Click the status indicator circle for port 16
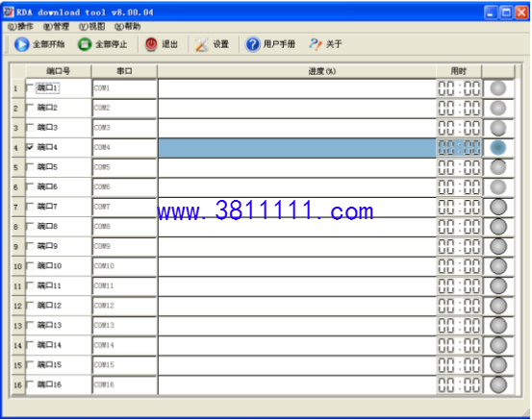Screen dimensions: 532x420 tap(498, 385)
